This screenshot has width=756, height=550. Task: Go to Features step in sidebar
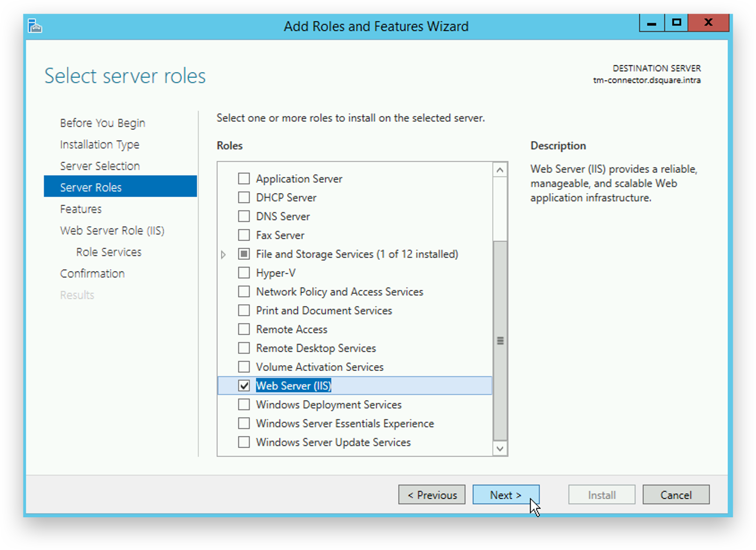click(81, 209)
